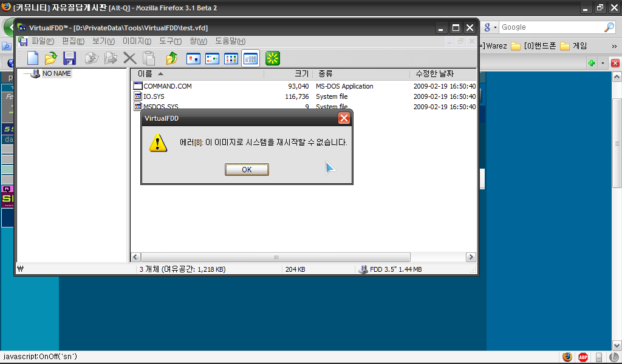
Task: Open the 게임 bookmark folder
Action: click(x=573, y=46)
